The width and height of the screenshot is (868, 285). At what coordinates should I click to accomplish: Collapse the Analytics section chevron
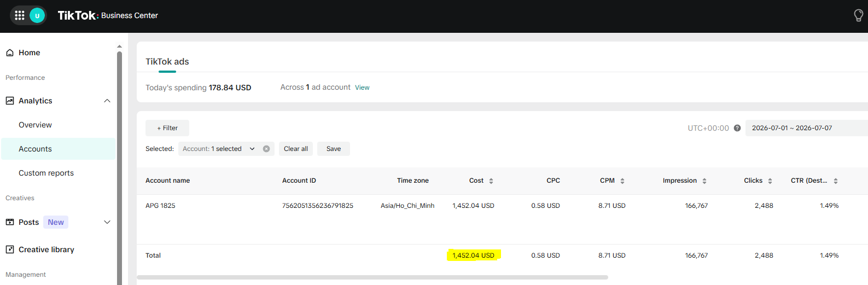tap(107, 101)
